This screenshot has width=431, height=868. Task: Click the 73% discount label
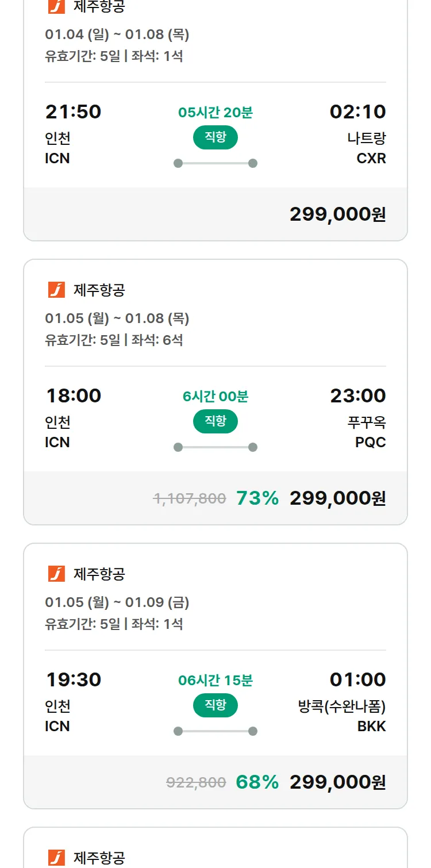point(257,498)
